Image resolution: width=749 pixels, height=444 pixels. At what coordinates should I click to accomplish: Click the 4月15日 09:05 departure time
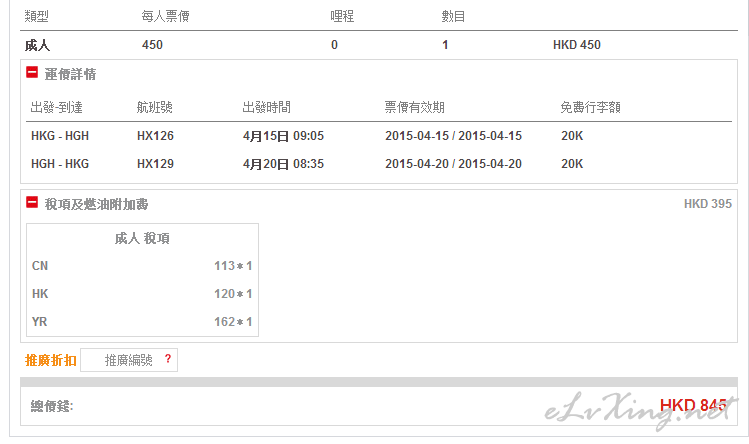(x=283, y=136)
